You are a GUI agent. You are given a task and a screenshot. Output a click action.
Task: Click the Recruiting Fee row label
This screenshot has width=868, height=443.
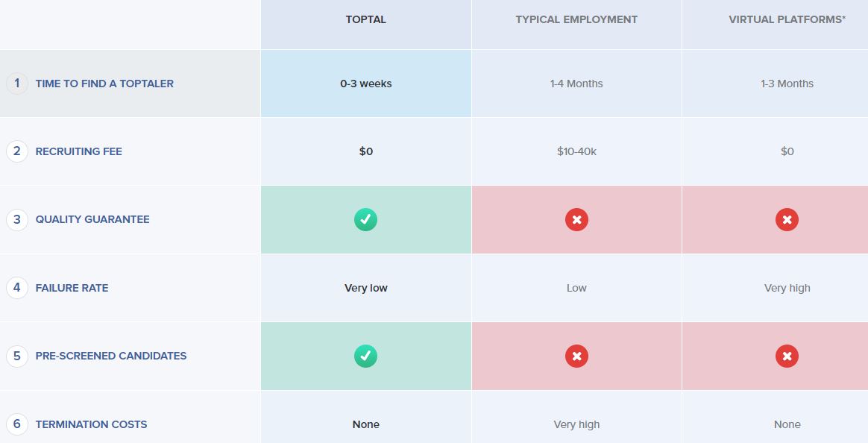coord(78,151)
